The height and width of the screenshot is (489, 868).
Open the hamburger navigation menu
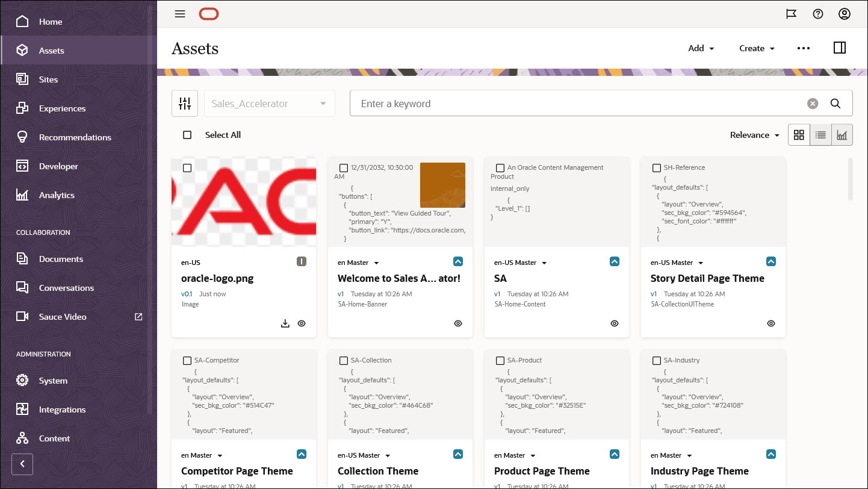(179, 14)
